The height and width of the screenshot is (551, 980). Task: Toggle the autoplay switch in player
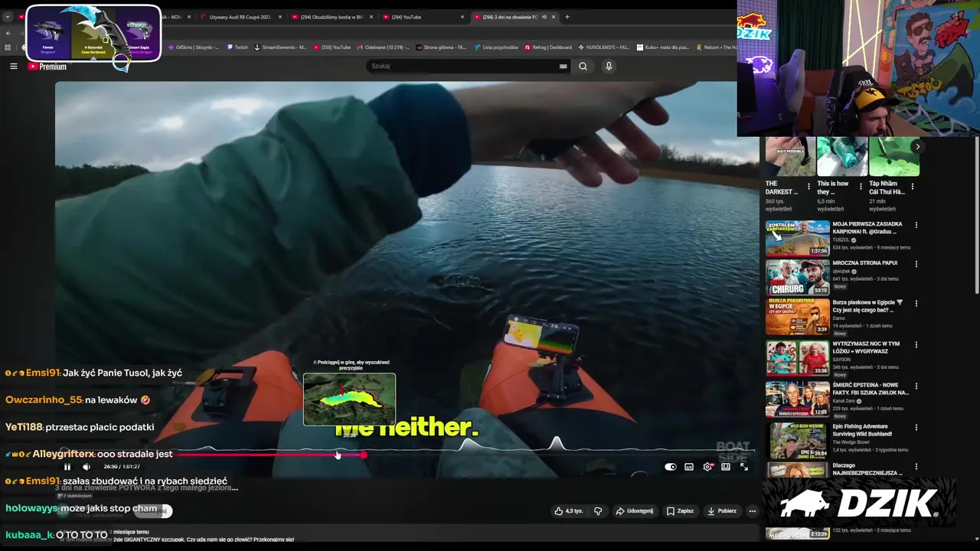pos(670,467)
